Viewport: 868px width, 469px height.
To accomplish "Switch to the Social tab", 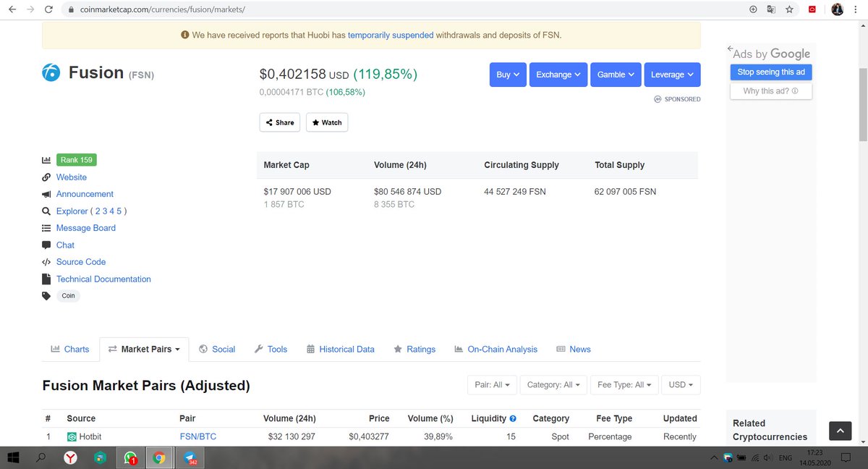I will click(217, 349).
